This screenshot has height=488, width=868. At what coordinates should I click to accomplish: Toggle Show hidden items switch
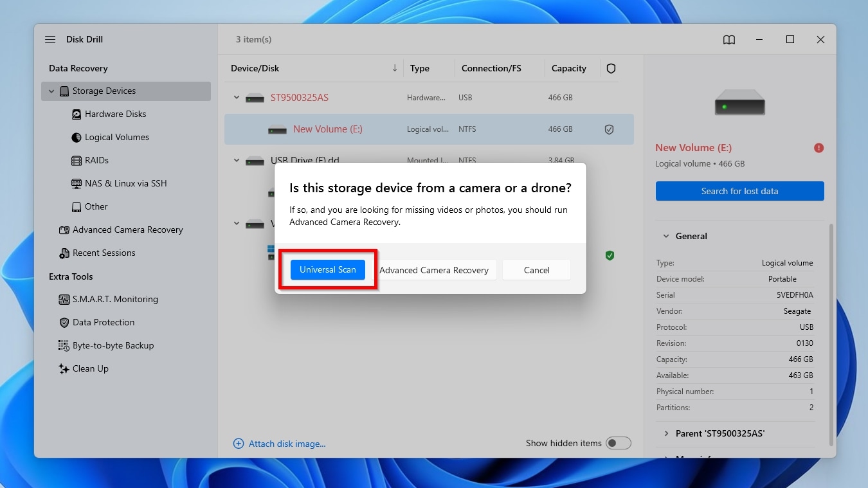pyautogui.click(x=619, y=443)
